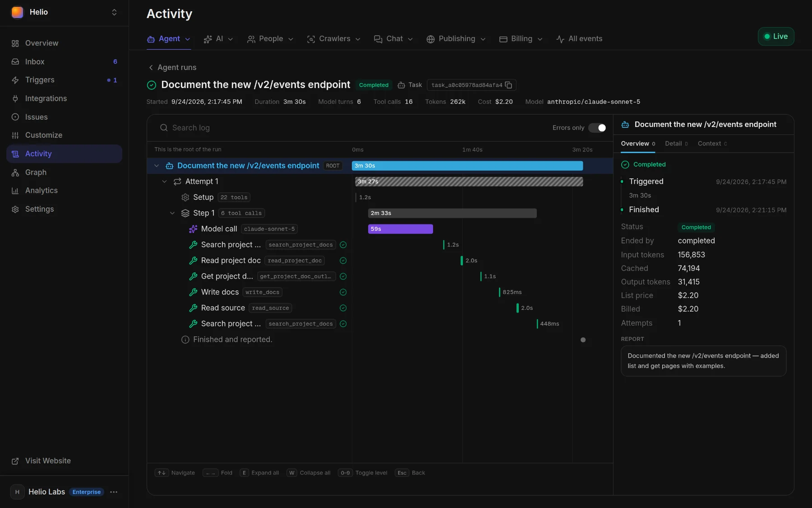Click the Visit Website external link icon
This screenshot has width=812, height=508.
(x=15, y=461)
